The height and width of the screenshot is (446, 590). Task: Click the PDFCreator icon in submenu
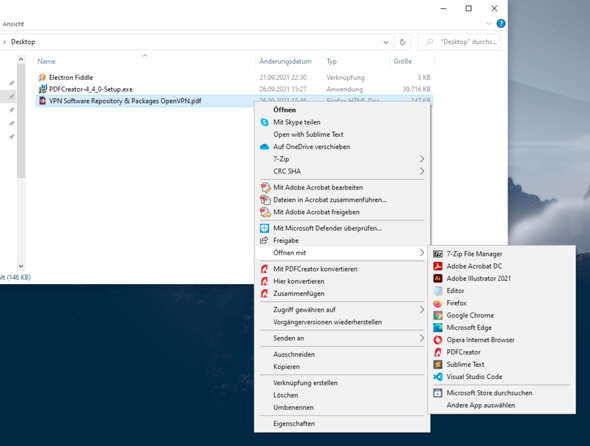(438, 352)
